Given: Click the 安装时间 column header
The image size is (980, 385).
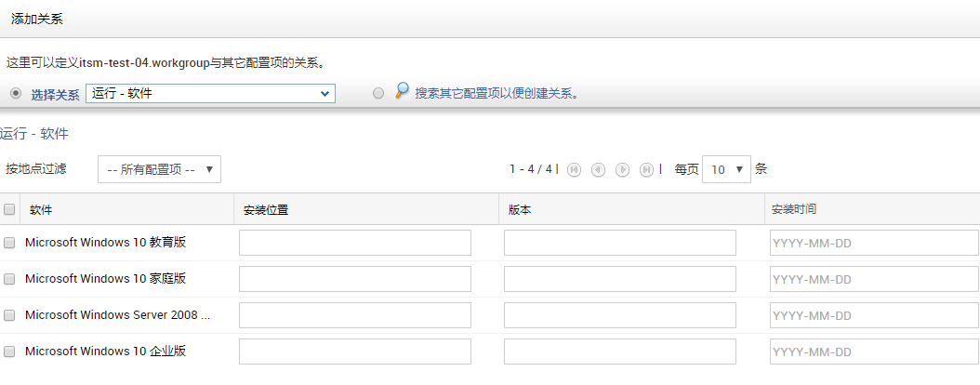Looking at the screenshot, I should (794, 209).
